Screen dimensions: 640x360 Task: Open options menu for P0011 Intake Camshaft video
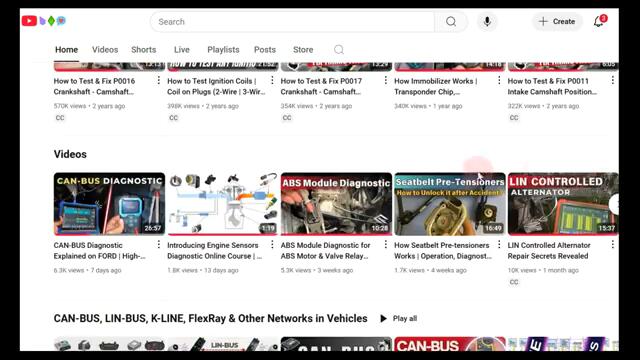tap(613, 81)
